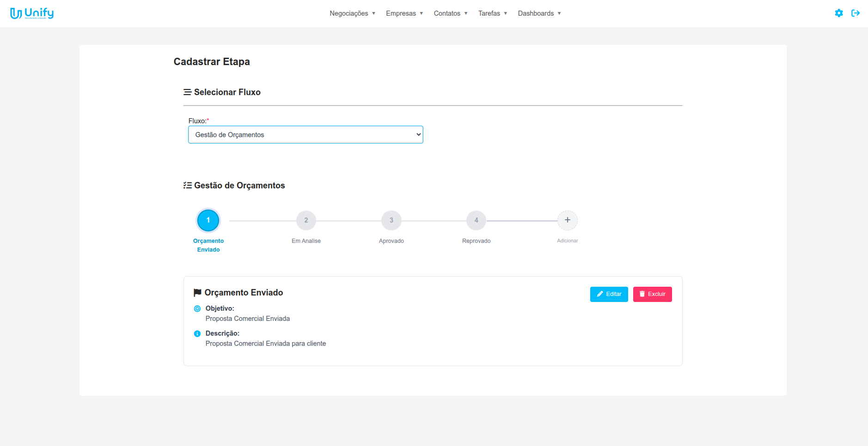868x446 pixels.
Task: Click the logout arrow icon
Action: click(x=855, y=13)
